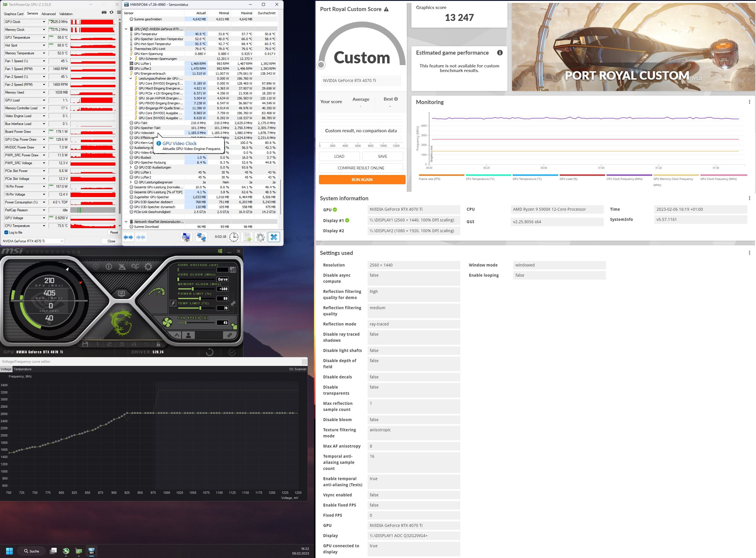Image resolution: width=756 pixels, height=558 pixels.
Task: Switch to Advanced tab in GPU-Z
Action: pyautogui.click(x=49, y=14)
